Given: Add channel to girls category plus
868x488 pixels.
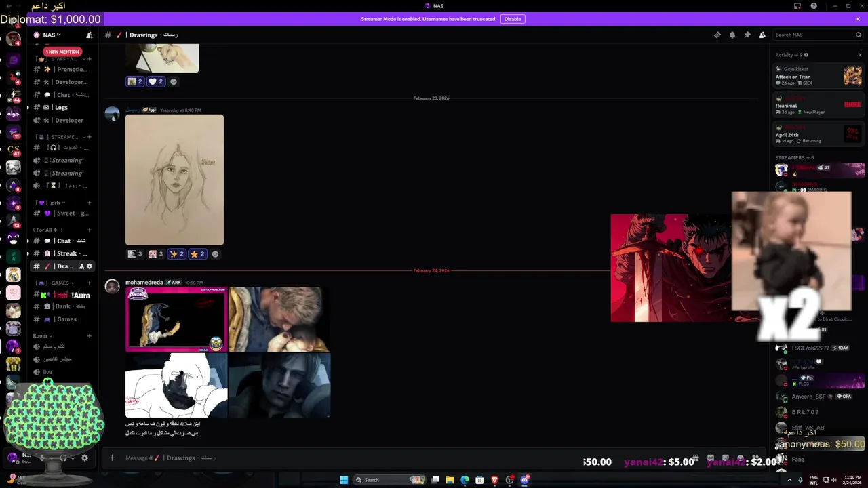Looking at the screenshot, I should (89, 203).
